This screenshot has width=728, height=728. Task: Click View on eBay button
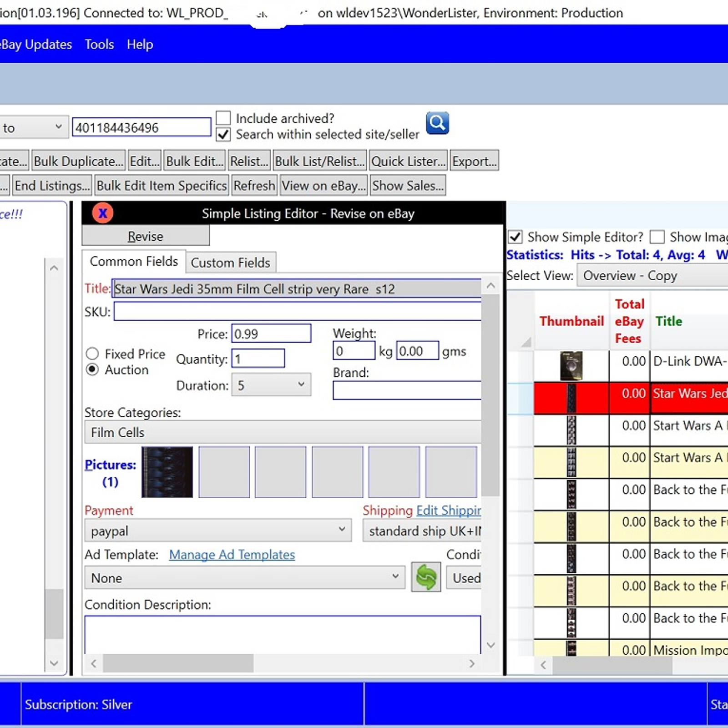pos(324,186)
